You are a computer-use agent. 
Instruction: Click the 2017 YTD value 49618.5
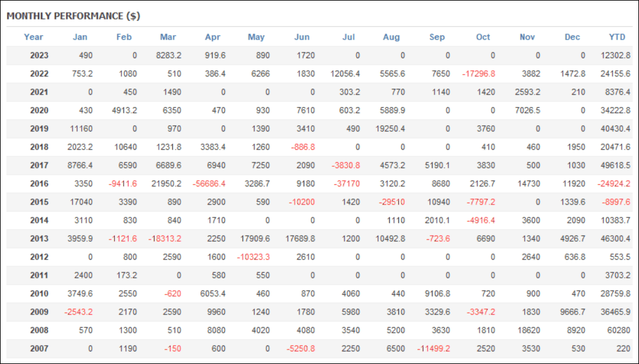coord(615,166)
